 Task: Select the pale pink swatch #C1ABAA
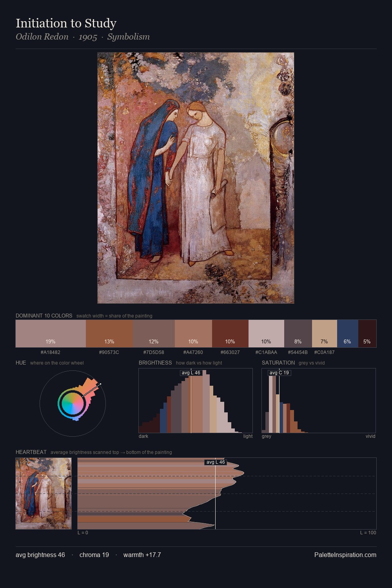click(266, 334)
